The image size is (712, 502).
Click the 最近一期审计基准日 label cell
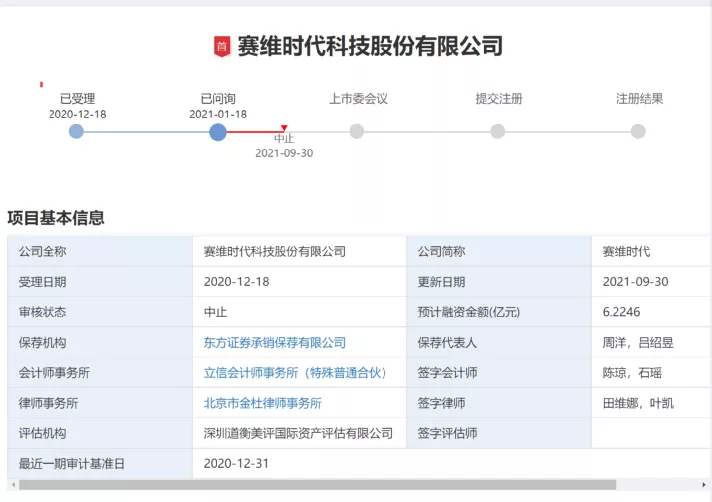[100, 463]
